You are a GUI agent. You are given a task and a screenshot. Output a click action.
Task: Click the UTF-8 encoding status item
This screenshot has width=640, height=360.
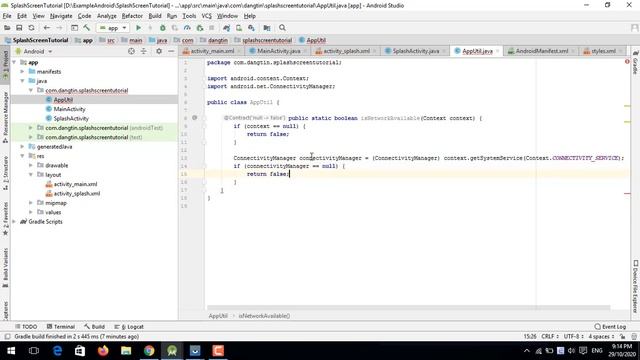point(573,336)
